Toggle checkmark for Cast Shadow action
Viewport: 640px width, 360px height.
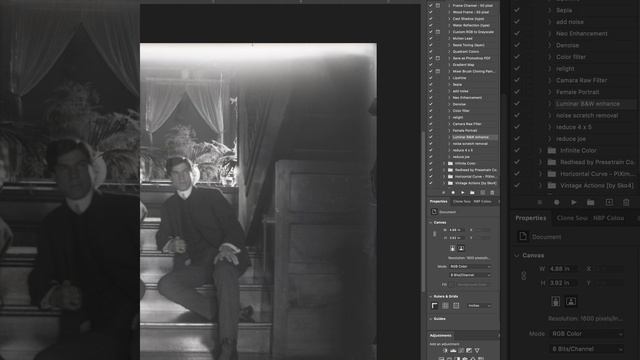(430, 19)
